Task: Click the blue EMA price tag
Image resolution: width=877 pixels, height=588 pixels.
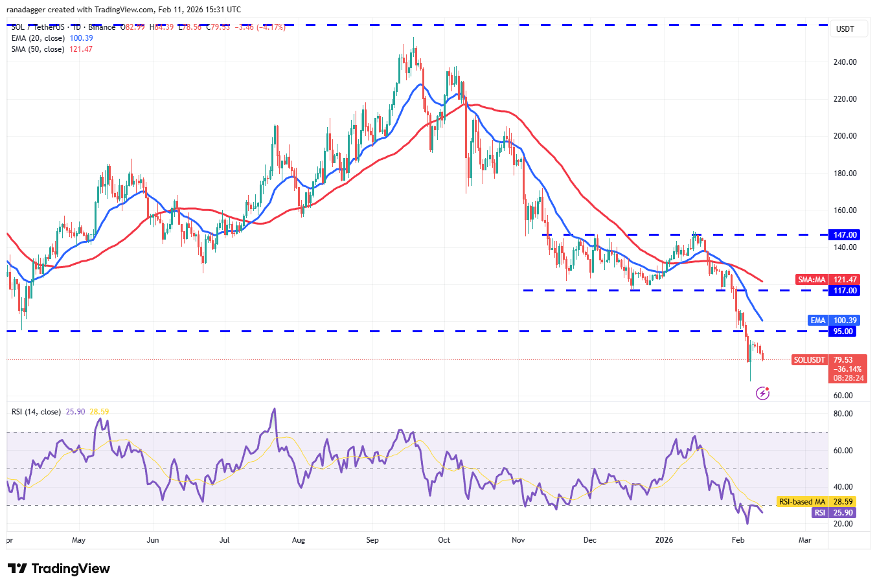Action: (x=818, y=321)
